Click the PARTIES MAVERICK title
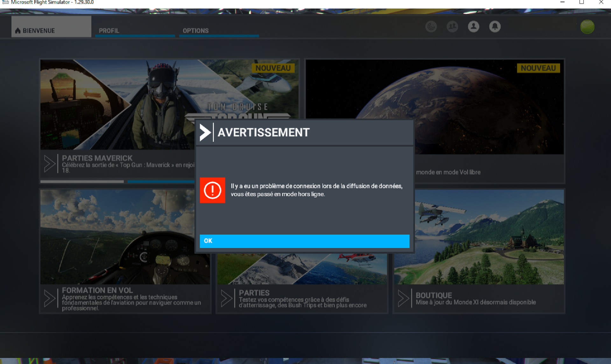Viewport: 611px width, 364px height. click(x=97, y=158)
